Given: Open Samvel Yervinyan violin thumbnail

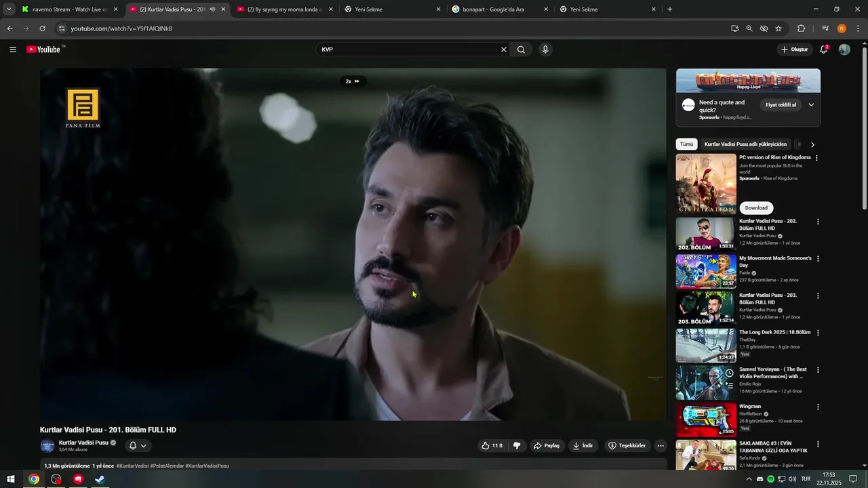Looking at the screenshot, I should pos(705,383).
